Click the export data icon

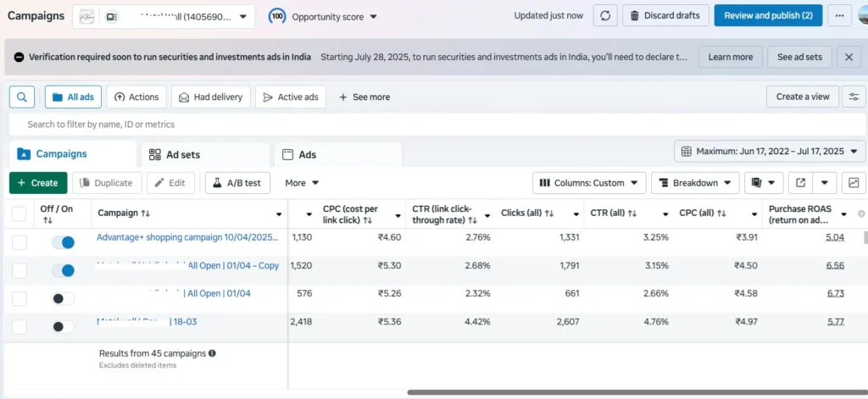pyautogui.click(x=800, y=183)
